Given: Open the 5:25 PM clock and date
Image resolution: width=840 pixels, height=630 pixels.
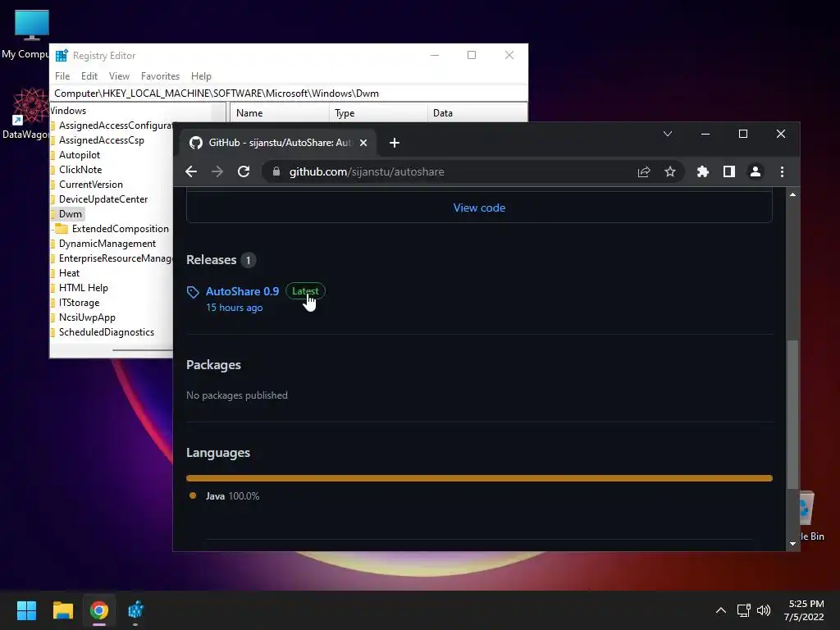Looking at the screenshot, I should pyautogui.click(x=804, y=610).
